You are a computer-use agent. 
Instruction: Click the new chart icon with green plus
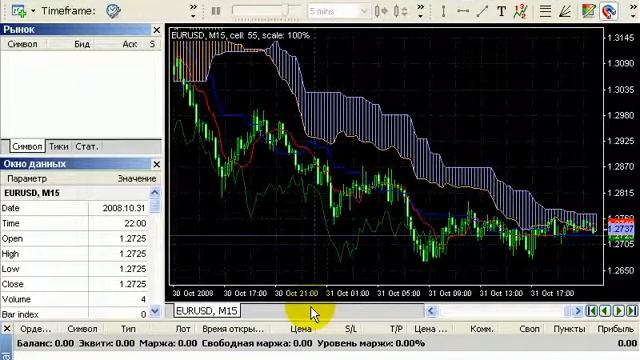point(19,11)
